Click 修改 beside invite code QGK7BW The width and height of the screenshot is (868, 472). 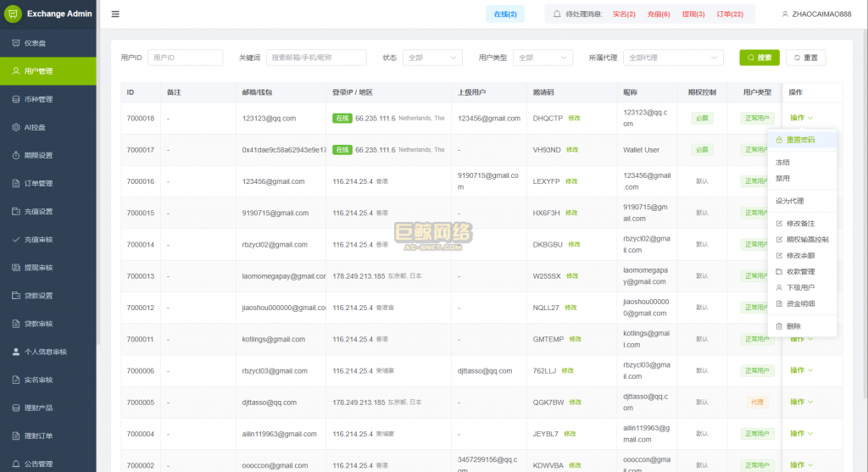coord(576,403)
